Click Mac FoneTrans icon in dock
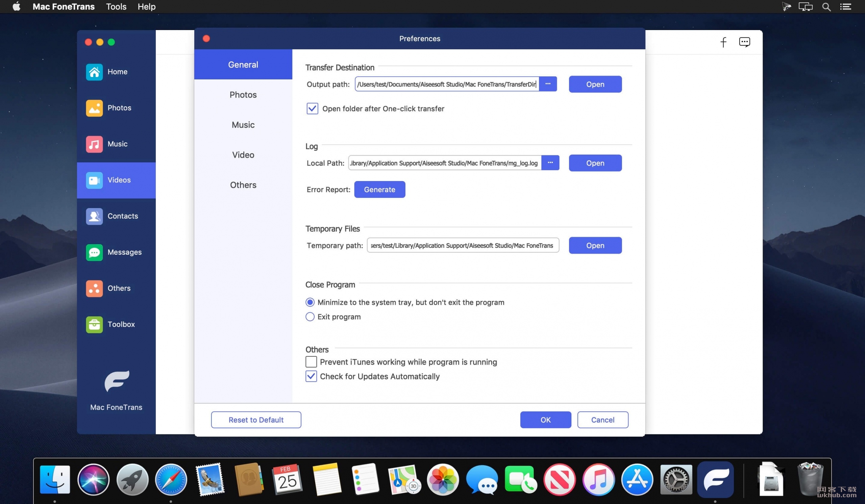Image resolution: width=865 pixels, height=504 pixels. pos(715,479)
